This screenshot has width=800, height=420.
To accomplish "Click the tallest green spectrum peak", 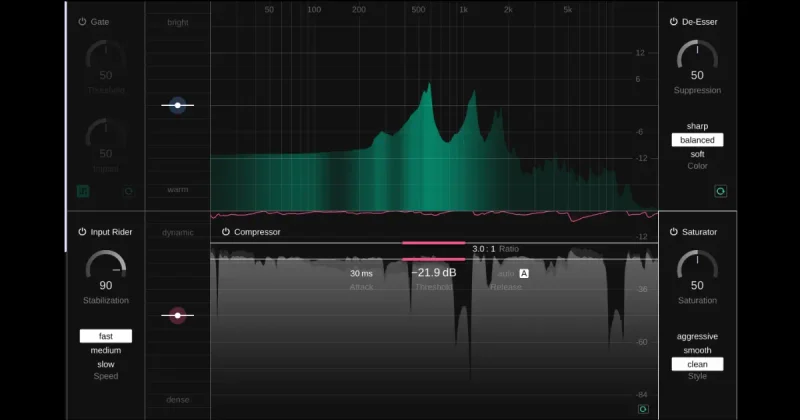I will 429,86.
